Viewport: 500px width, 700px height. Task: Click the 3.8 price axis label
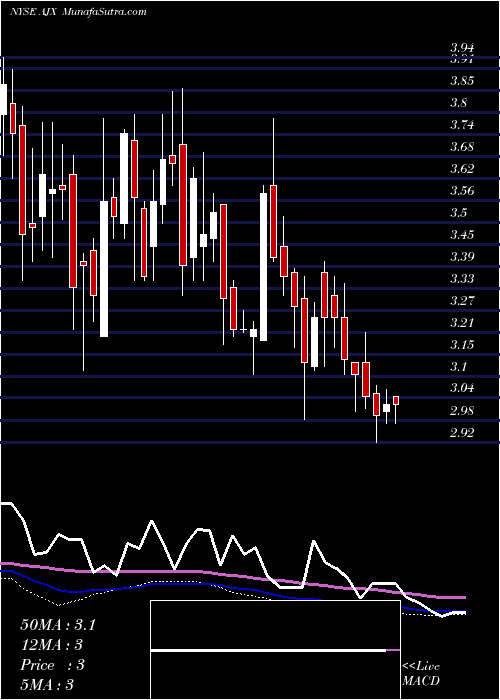pos(458,103)
